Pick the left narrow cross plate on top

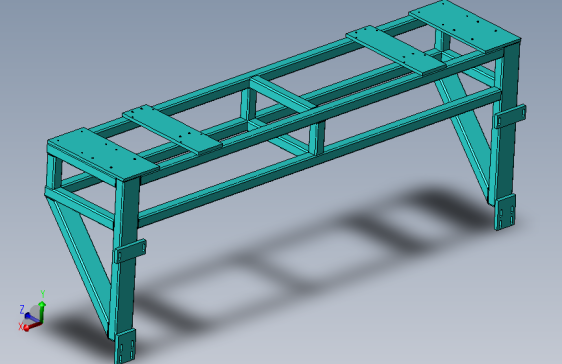(x=172, y=130)
